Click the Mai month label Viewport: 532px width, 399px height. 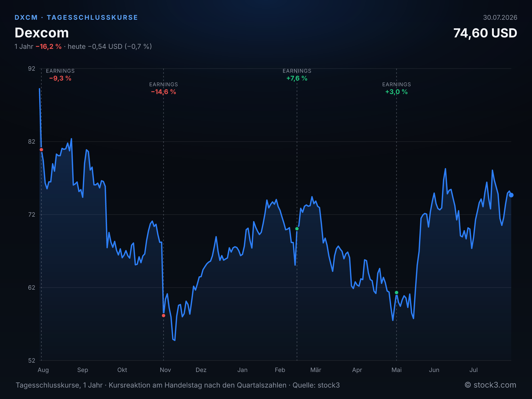(396, 370)
